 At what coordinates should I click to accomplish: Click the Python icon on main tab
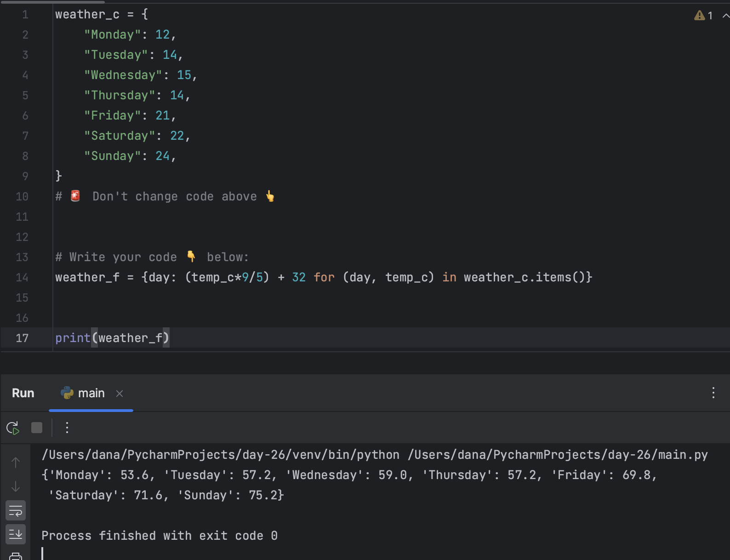(67, 393)
